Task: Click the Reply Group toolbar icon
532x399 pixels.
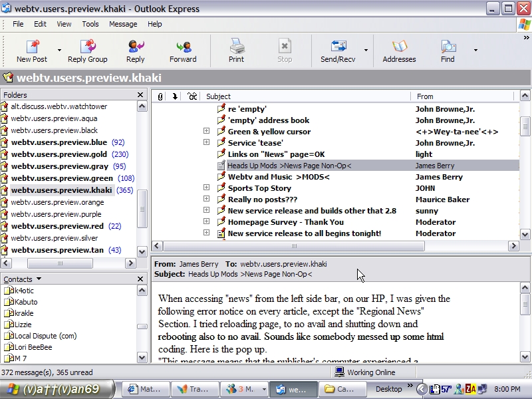Action: (x=88, y=47)
